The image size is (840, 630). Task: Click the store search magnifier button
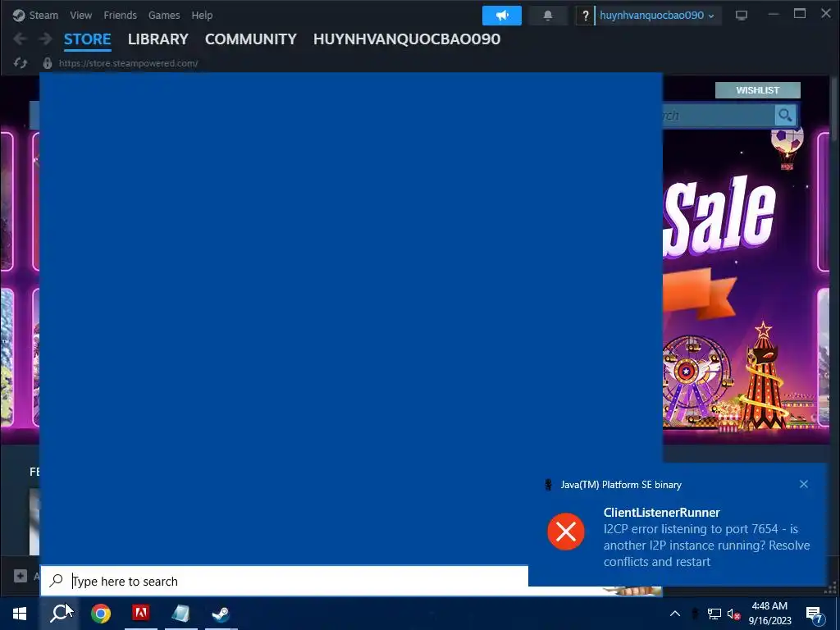tap(785, 115)
